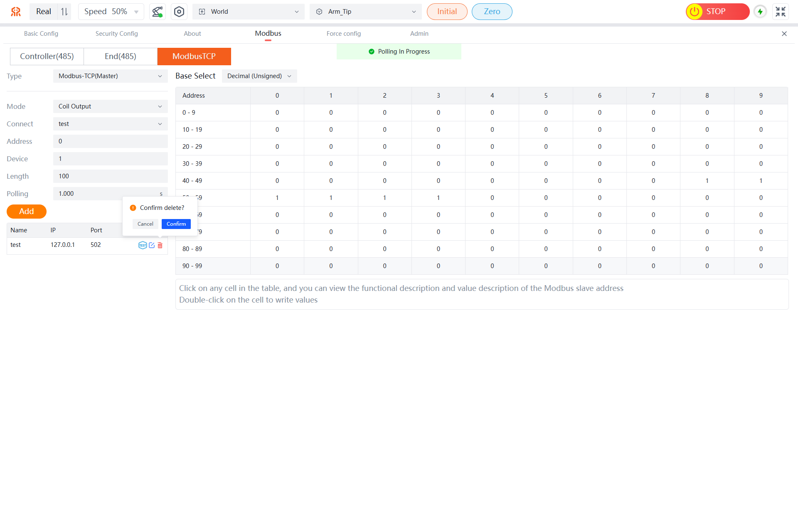This screenshot has width=798, height=532.
Task: Open the Force config tab
Action: tap(343, 34)
